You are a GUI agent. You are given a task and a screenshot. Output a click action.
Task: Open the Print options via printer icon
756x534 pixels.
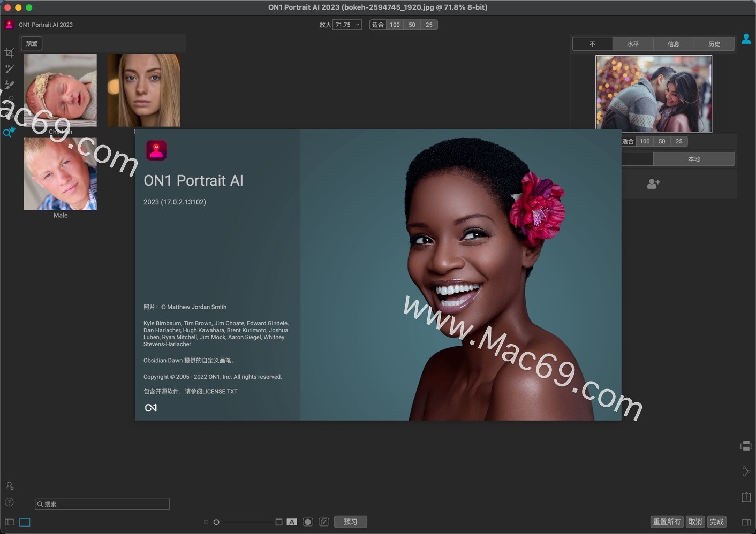[746, 445]
